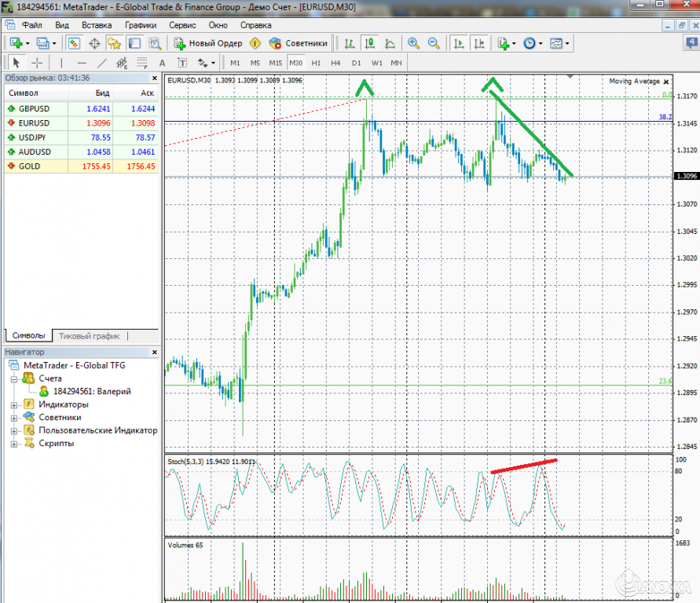The height and width of the screenshot is (603, 700).
Task: Select the crosshair cursor tool
Action: click(x=37, y=63)
